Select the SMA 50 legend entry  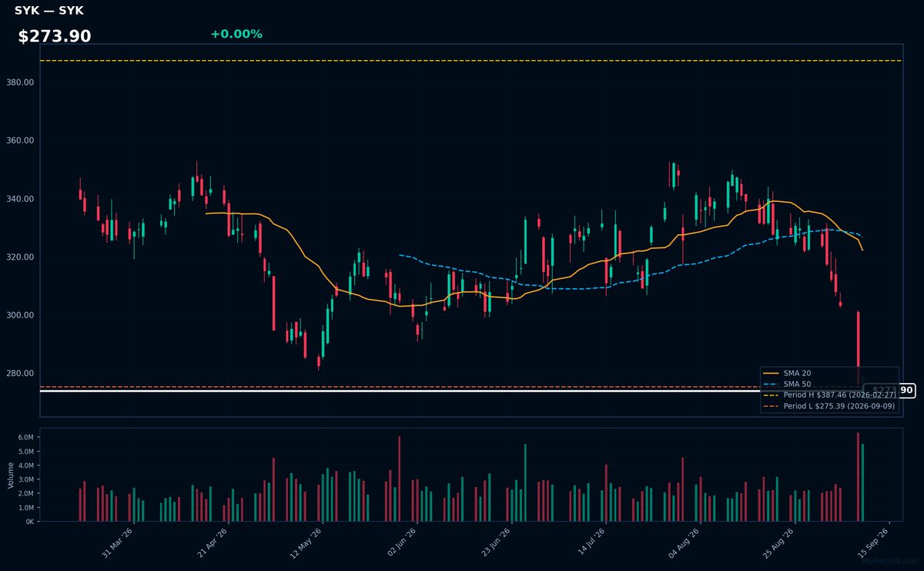pos(786,384)
